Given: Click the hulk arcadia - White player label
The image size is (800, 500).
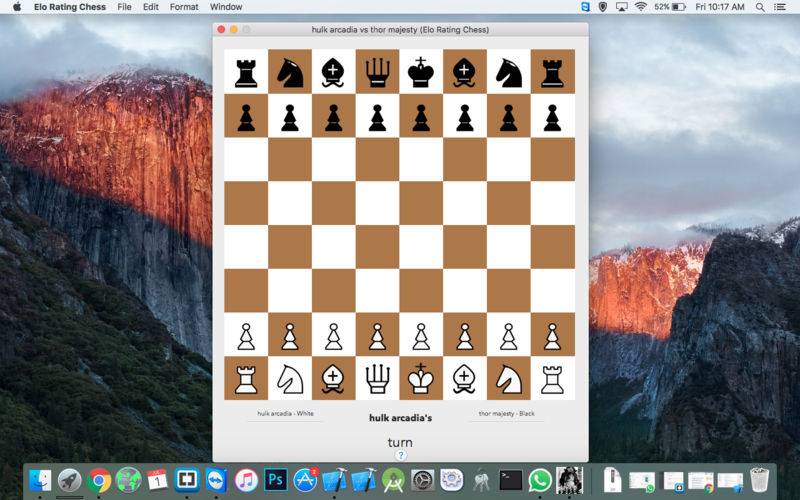Looking at the screenshot, I should [285, 413].
